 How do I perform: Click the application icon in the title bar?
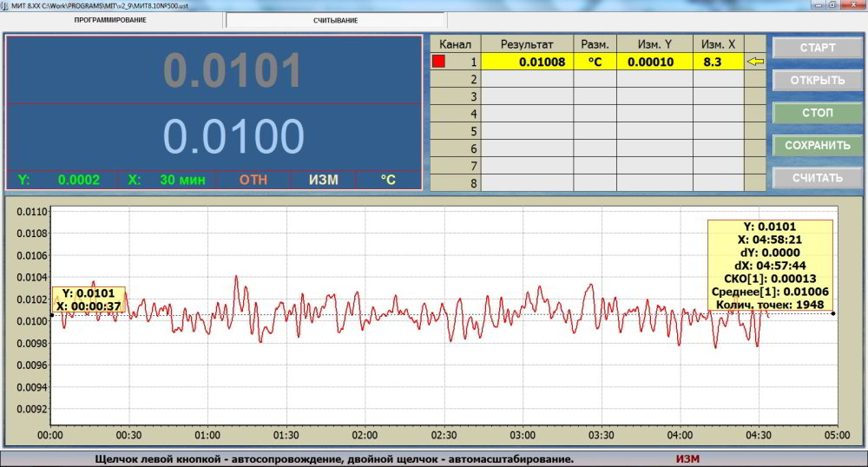(x=4, y=5)
